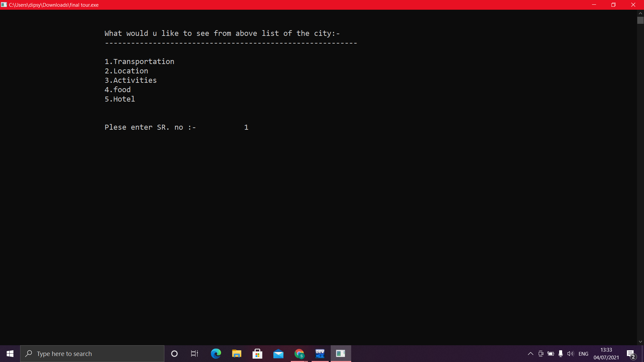The height and width of the screenshot is (362, 644).
Task: Click the console scrollbar down arrow
Action: [640, 342]
